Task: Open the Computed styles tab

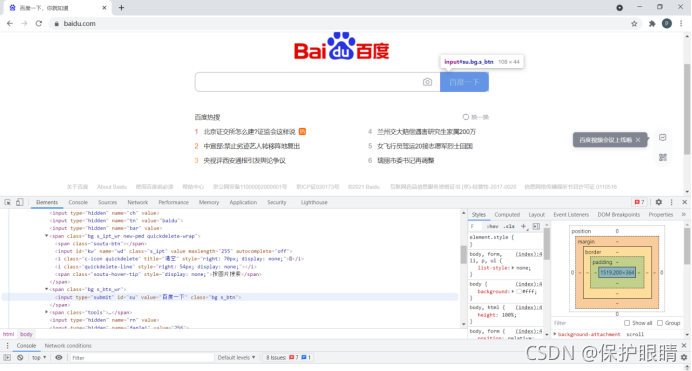Action: pyautogui.click(x=507, y=214)
